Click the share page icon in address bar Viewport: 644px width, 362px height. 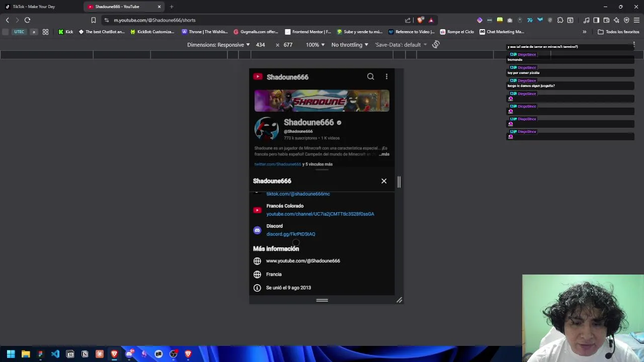pyautogui.click(x=408, y=20)
